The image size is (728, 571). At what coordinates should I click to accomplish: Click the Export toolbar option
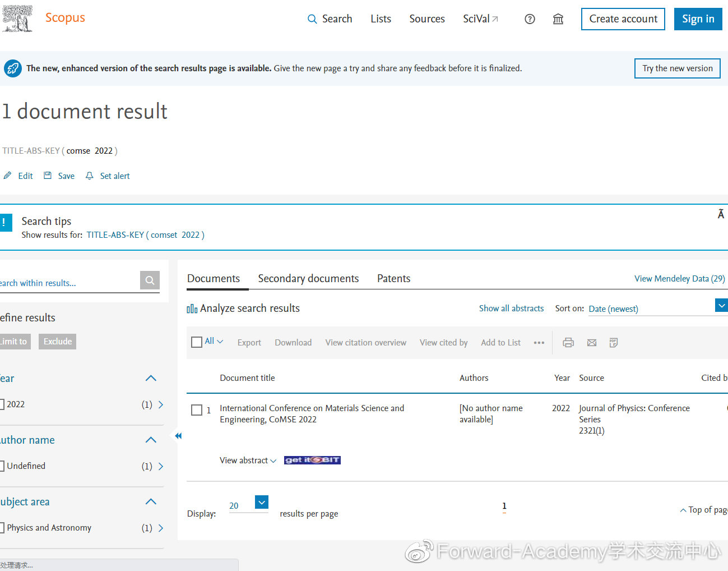point(249,343)
